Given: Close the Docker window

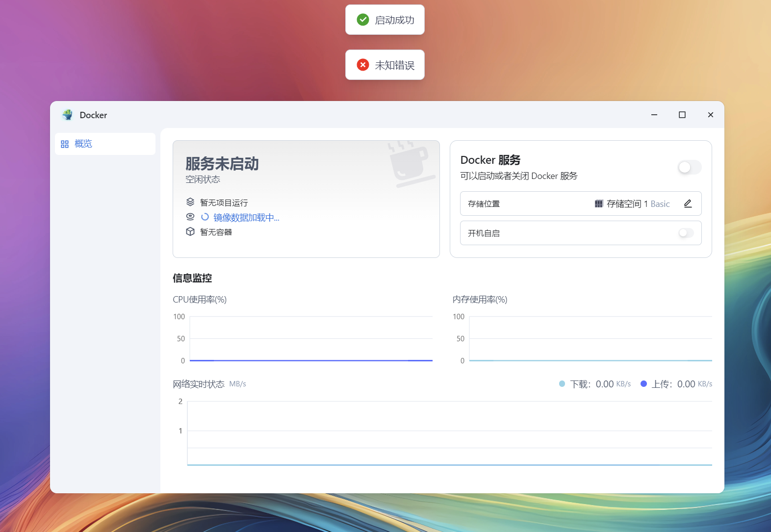Looking at the screenshot, I should click(x=711, y=115).
